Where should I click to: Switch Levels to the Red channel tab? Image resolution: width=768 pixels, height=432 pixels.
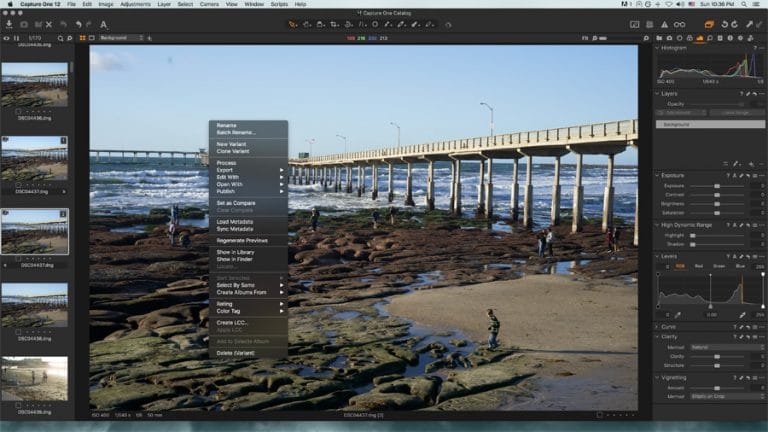click(x=698, y=266)
